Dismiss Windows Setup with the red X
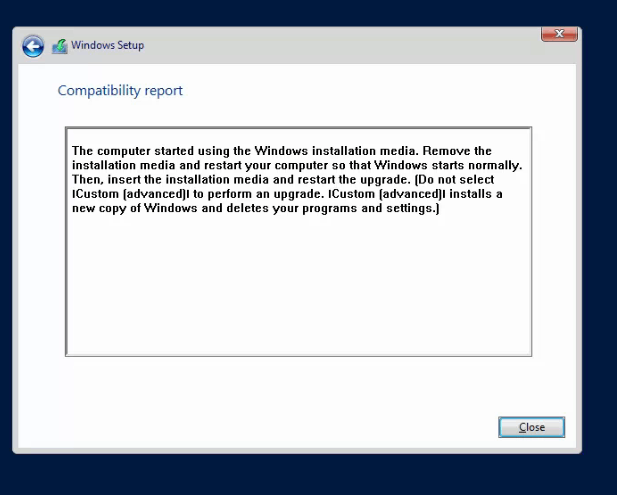Screen dimensions: 617x495 pyautogui.click(x=559, y=34)
